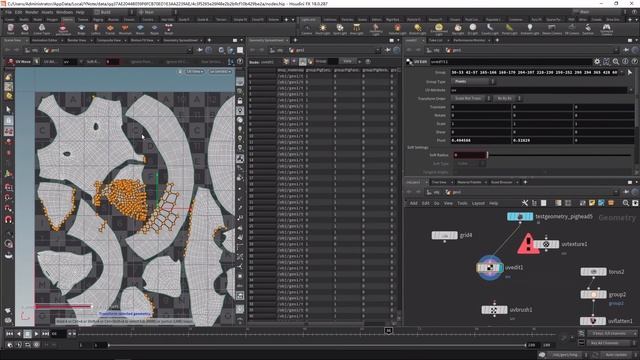
Task: Toggle the uvedit1 node display flag
Action: [x=501, y=268]
